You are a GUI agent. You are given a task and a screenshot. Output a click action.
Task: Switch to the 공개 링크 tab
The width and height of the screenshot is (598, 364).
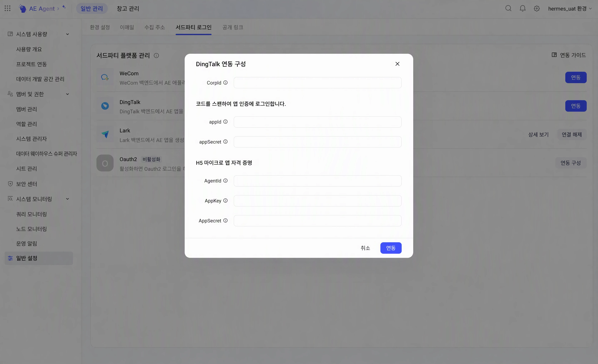coord(233,27)
